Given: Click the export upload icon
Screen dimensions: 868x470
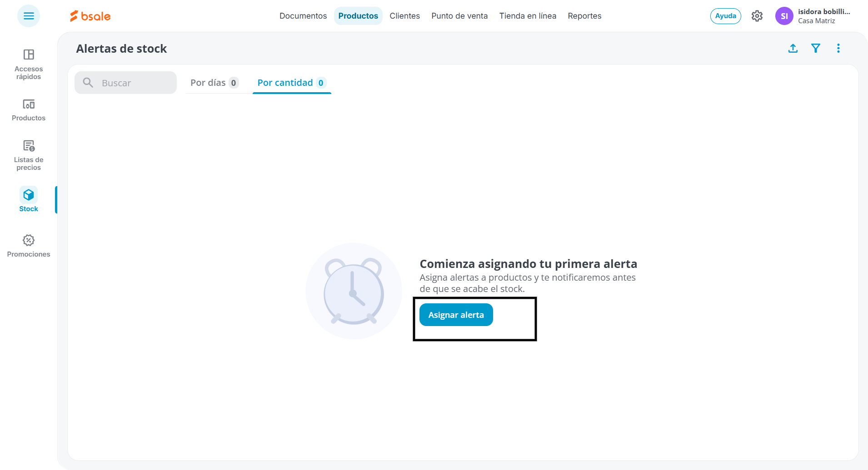Looking at the screenshot, I should click(793, 48).
